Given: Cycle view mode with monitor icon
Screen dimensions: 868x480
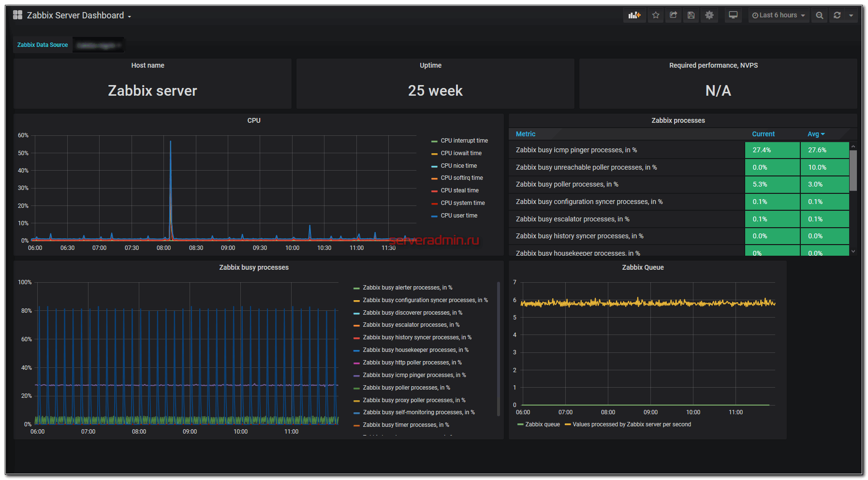Looking at the screenshot, I should (733, 15).
